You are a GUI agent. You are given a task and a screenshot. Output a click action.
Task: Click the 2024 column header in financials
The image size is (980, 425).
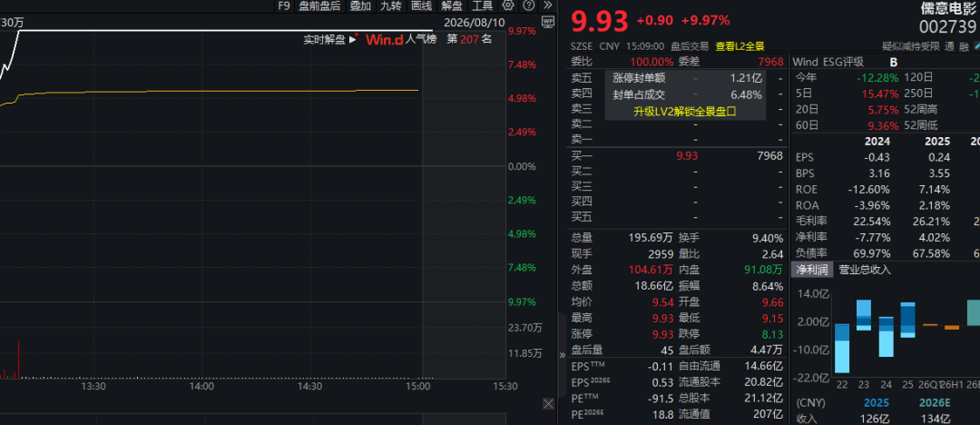(877, 142)
